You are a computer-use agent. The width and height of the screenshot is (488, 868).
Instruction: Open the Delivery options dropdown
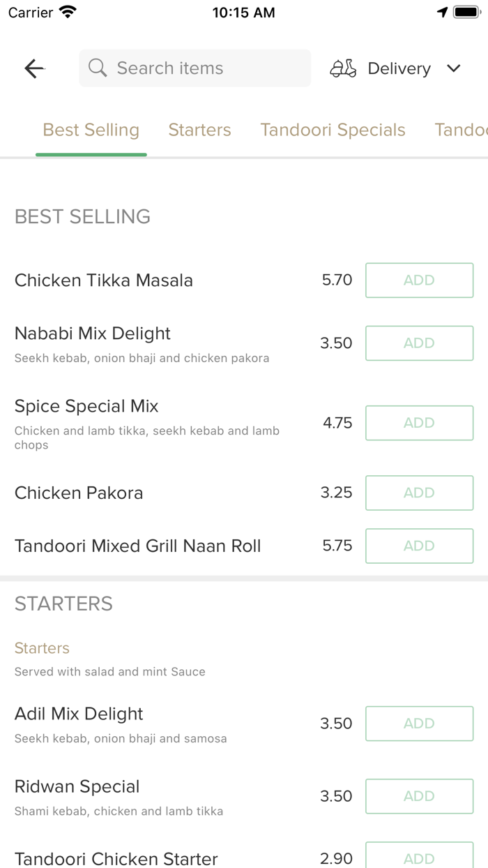399,68
